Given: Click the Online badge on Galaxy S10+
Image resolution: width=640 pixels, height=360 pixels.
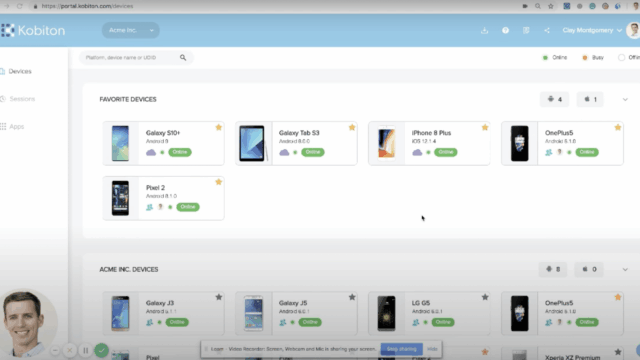Looking at the screenshot, I should point(180,152).
